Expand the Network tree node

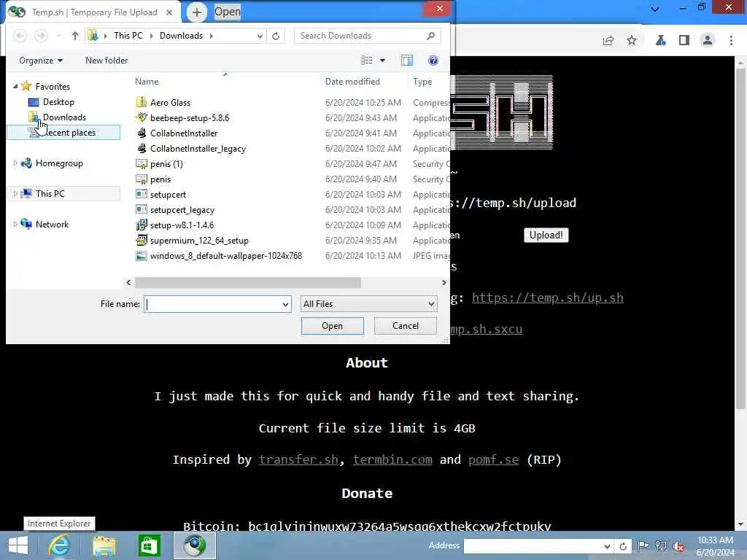[x=15, y=224]
